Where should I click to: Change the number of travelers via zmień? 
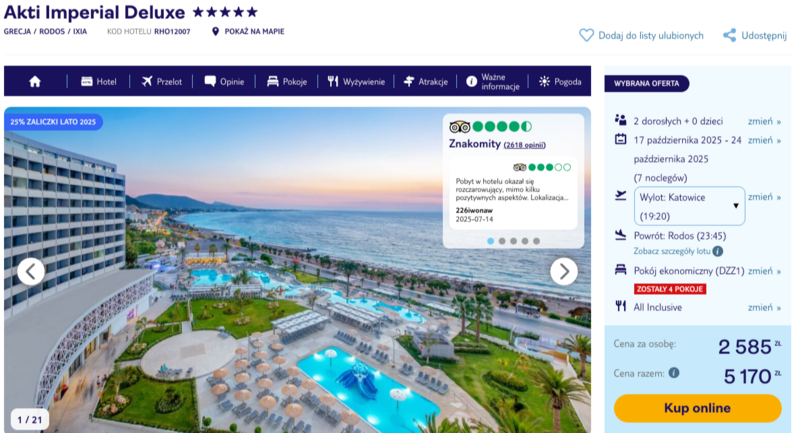(x=764, y=121)
